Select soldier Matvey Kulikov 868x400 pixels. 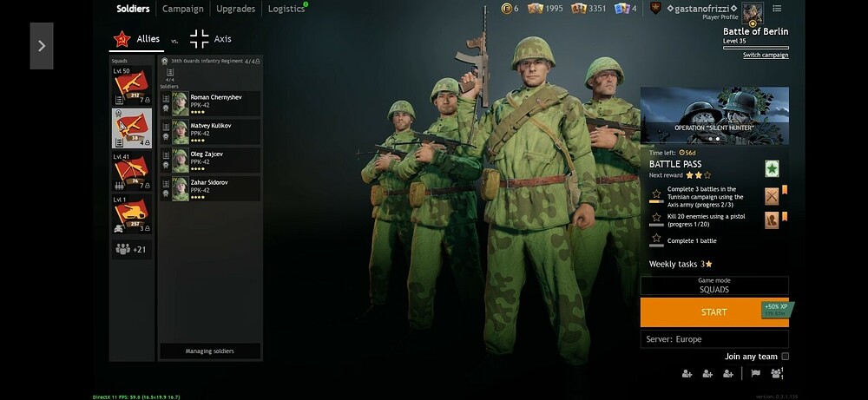tap(210, 132)
